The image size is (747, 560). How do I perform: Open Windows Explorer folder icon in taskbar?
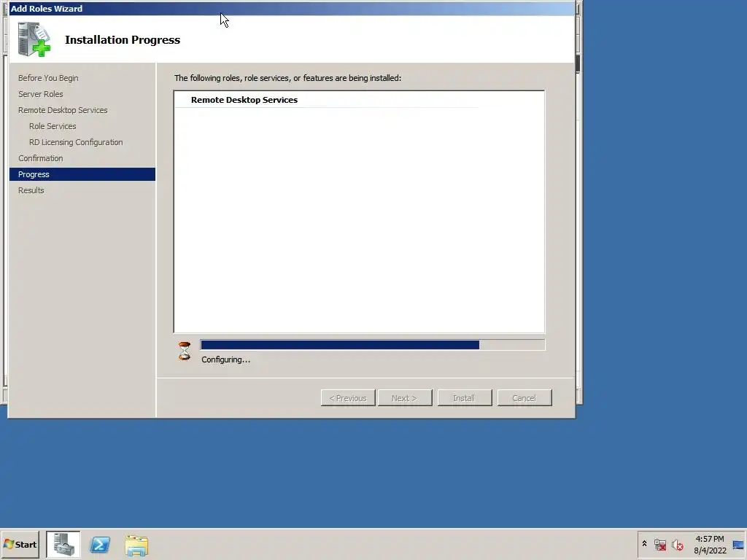(136, 545)
